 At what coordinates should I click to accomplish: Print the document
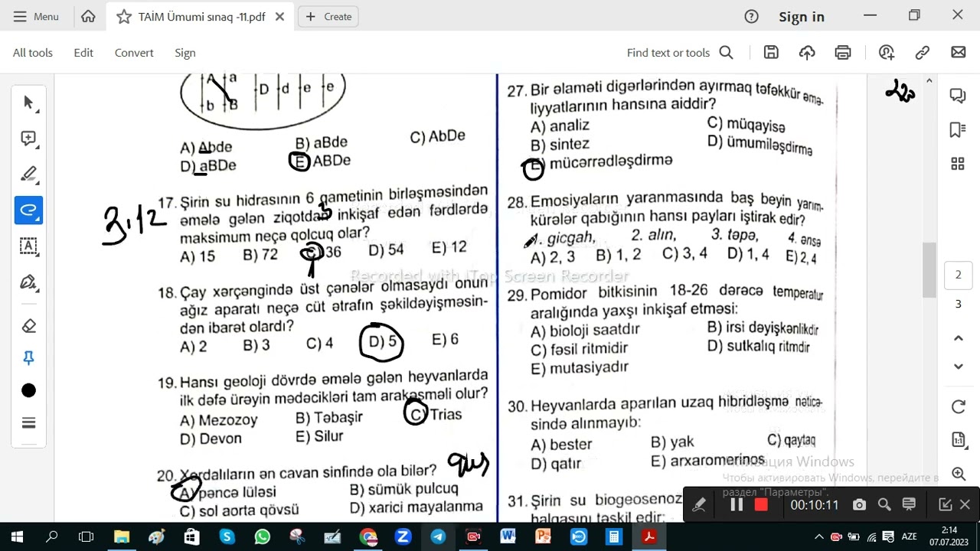click(x=843, y=52)
